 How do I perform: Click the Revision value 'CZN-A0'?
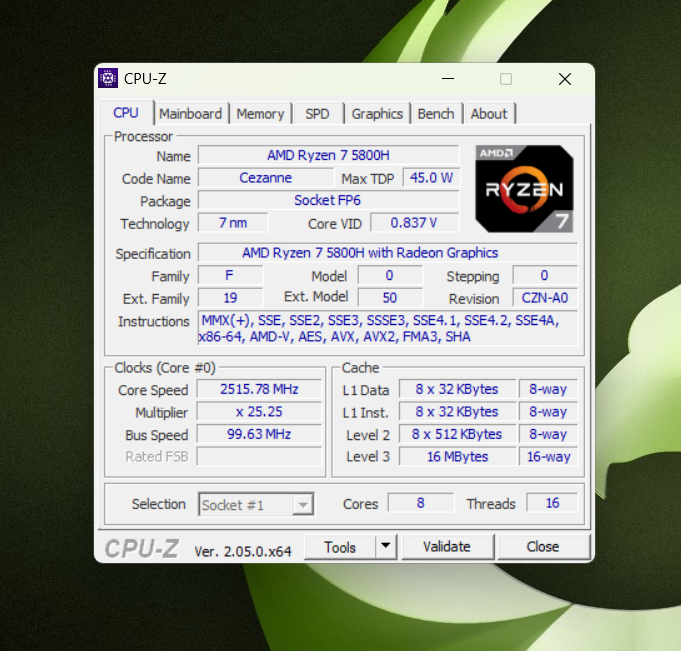(x=545, y=298)
